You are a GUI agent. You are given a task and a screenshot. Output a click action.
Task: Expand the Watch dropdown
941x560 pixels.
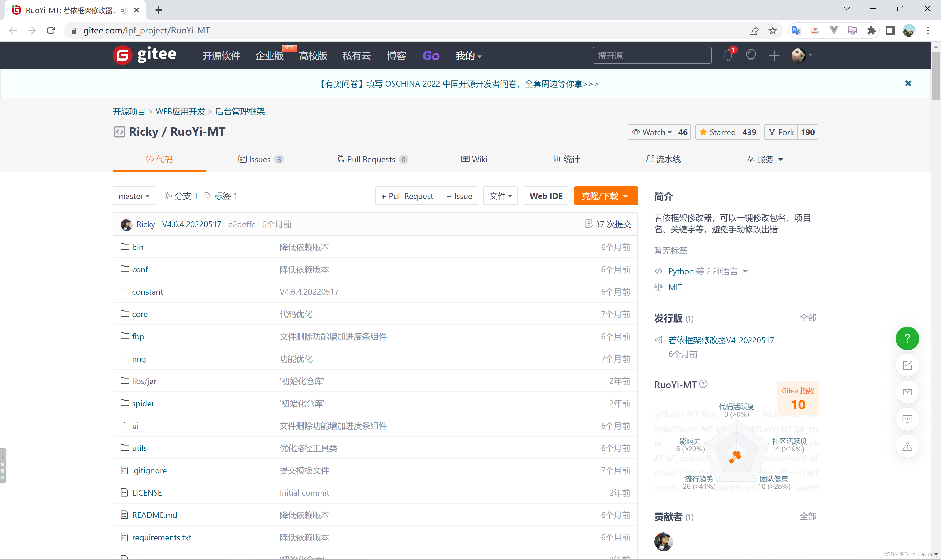(652, 132)
